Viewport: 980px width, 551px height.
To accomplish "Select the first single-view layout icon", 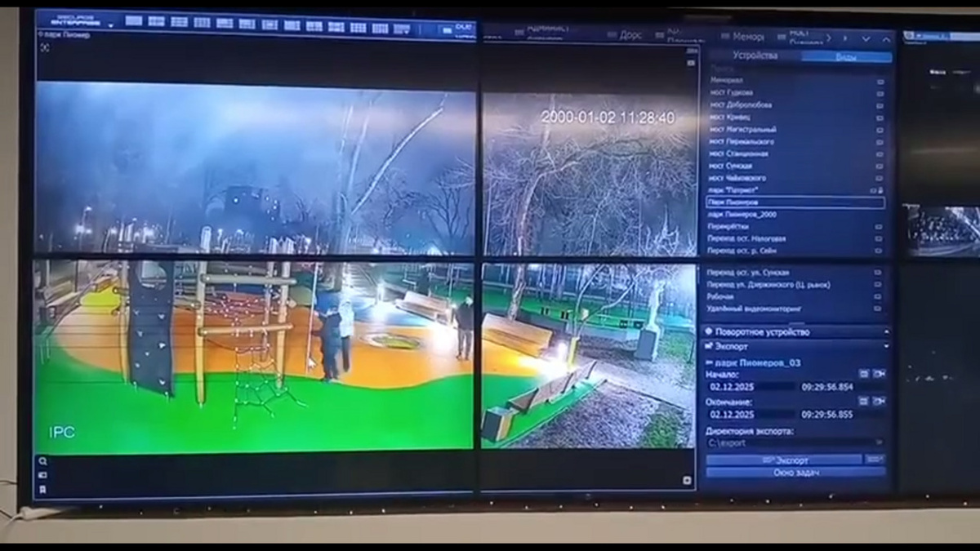I will point(134,21).
